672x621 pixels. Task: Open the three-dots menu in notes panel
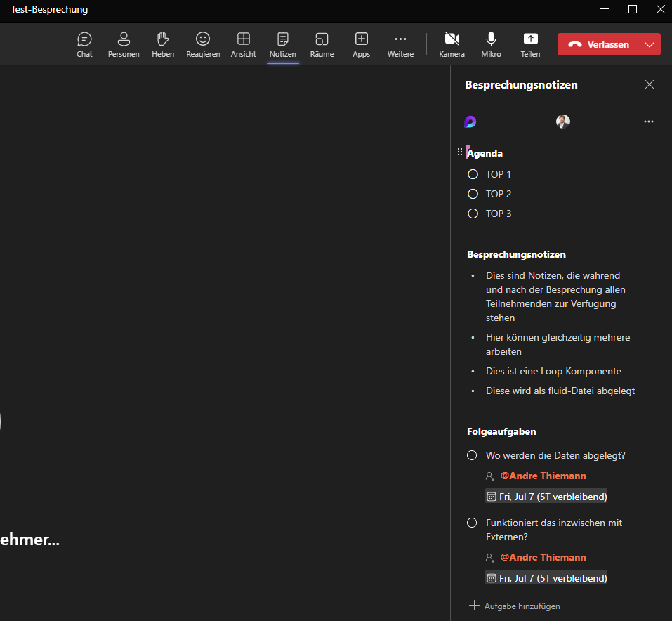pos(649,122)
